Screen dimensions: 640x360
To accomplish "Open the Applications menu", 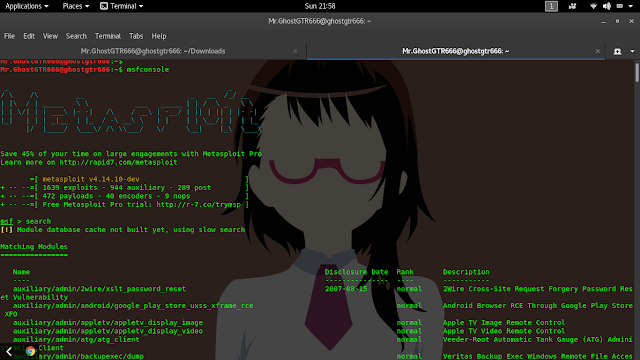I will pos(27,6).
